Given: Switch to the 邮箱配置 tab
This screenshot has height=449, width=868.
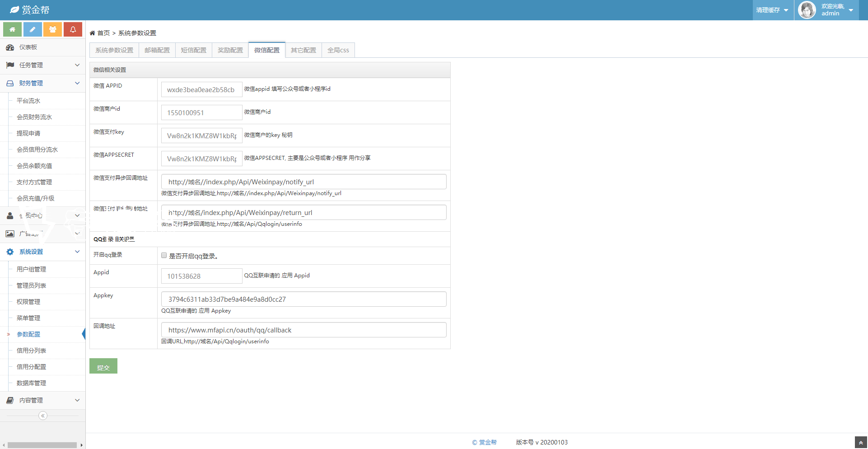Looking at the screenshot, I should 157,50.
